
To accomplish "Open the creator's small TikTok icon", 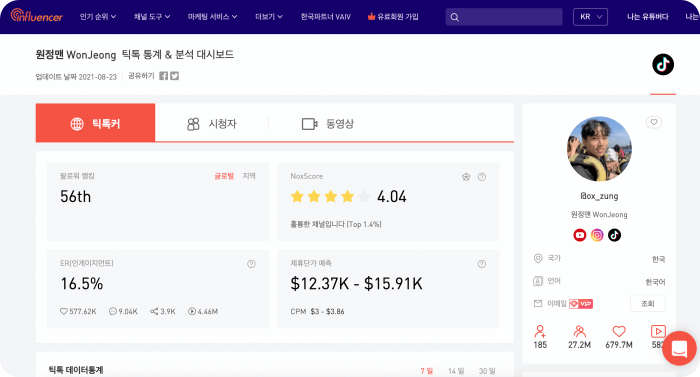I will click(614, 235).
